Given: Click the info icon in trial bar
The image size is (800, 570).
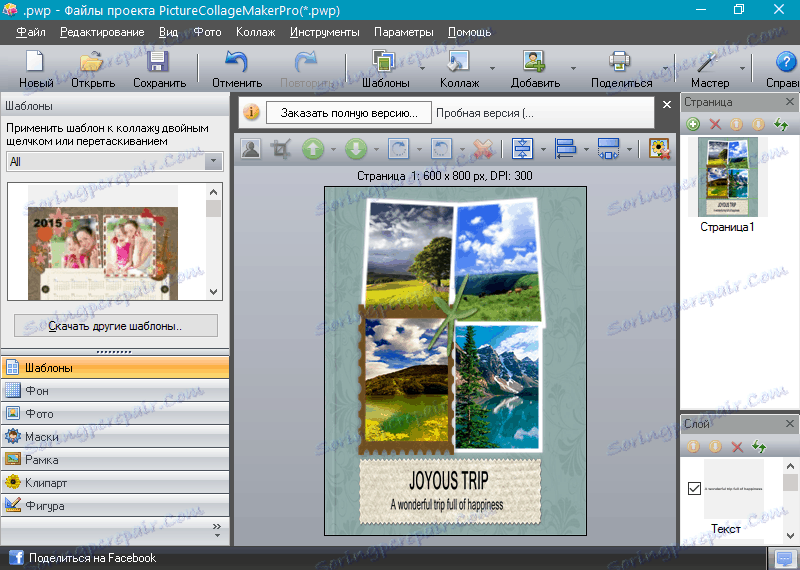Looking at the screenshot, I should [251, 112].
